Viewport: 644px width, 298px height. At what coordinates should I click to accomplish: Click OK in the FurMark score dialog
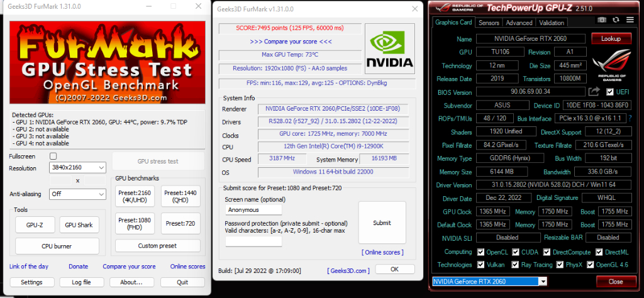click(x=395, y=269)
